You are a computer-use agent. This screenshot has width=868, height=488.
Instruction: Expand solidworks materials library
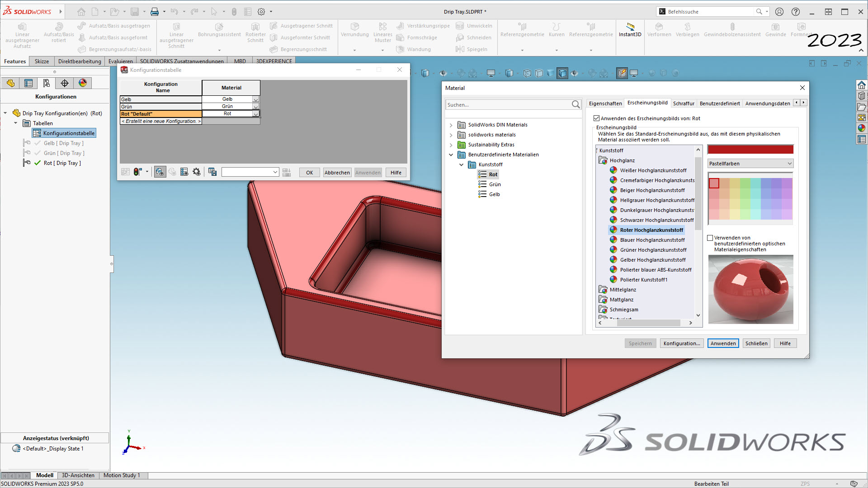coord(451,135)
